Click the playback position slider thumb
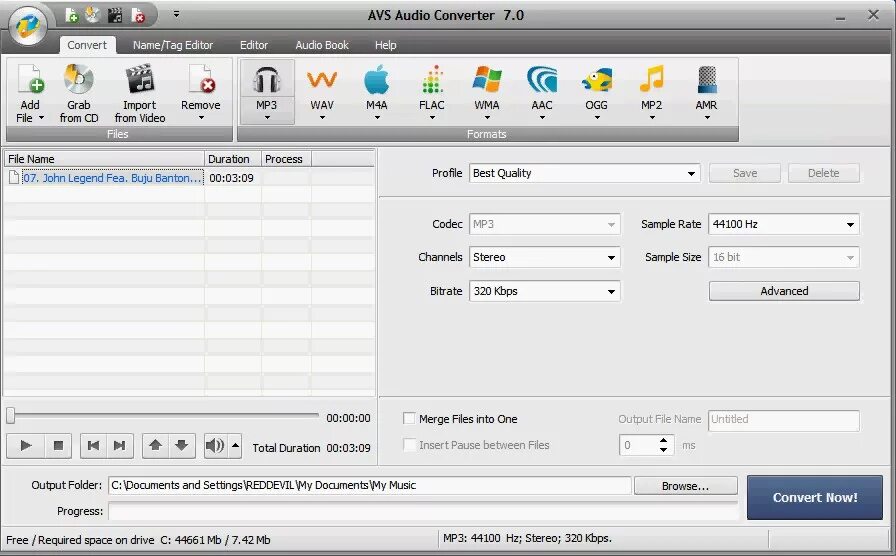Viewport: 896px width, 556px height. 10,416
